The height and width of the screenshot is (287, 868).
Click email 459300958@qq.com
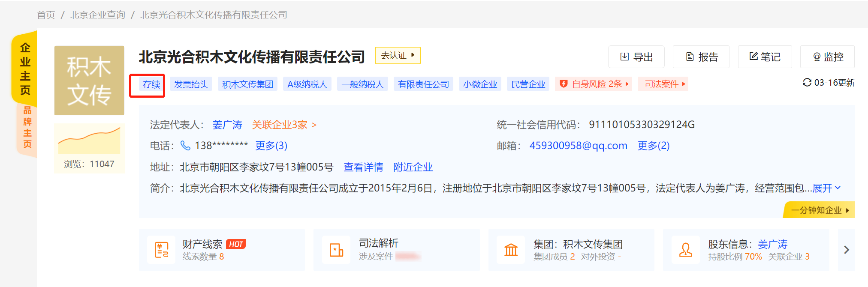[579, 146]
